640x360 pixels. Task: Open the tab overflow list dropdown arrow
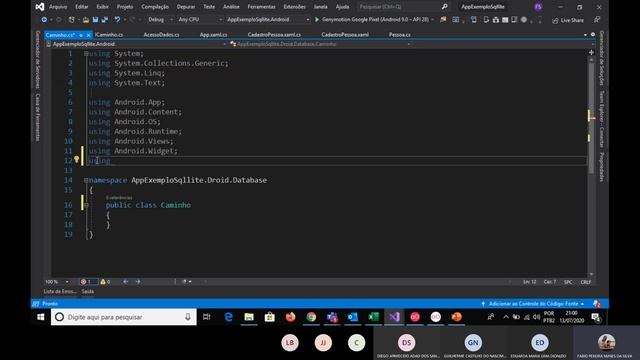[585, 35]
